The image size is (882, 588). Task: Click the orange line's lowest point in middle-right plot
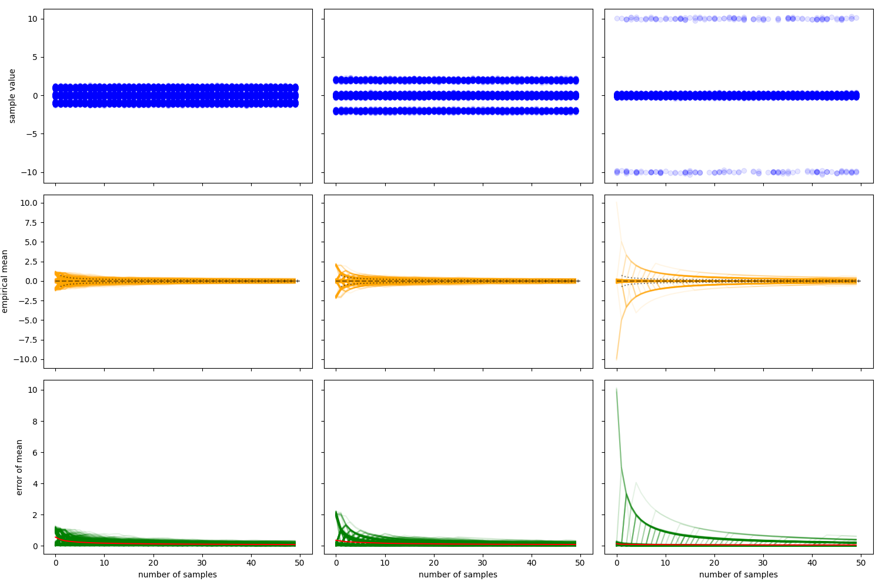pos(617,359)
